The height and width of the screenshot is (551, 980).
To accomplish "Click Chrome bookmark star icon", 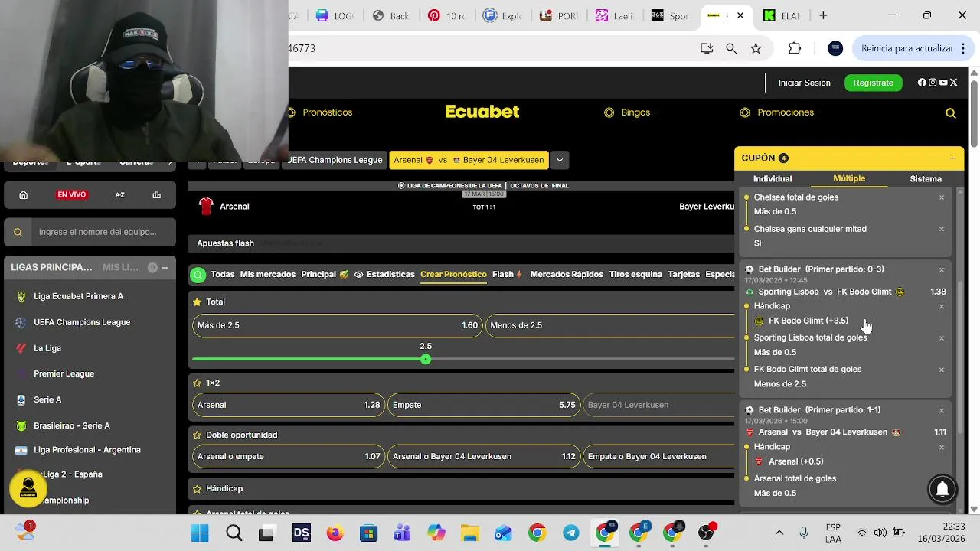I will pyautogui.click(x=756, y=48).
